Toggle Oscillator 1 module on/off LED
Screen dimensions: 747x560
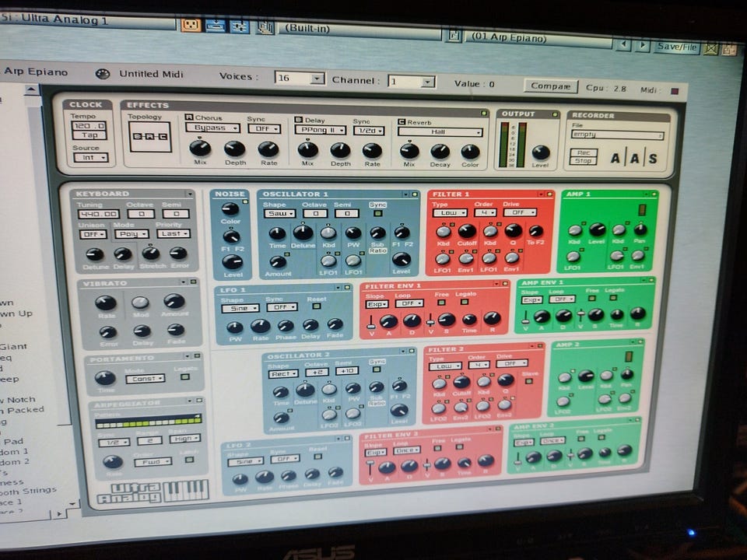point(415,194)
